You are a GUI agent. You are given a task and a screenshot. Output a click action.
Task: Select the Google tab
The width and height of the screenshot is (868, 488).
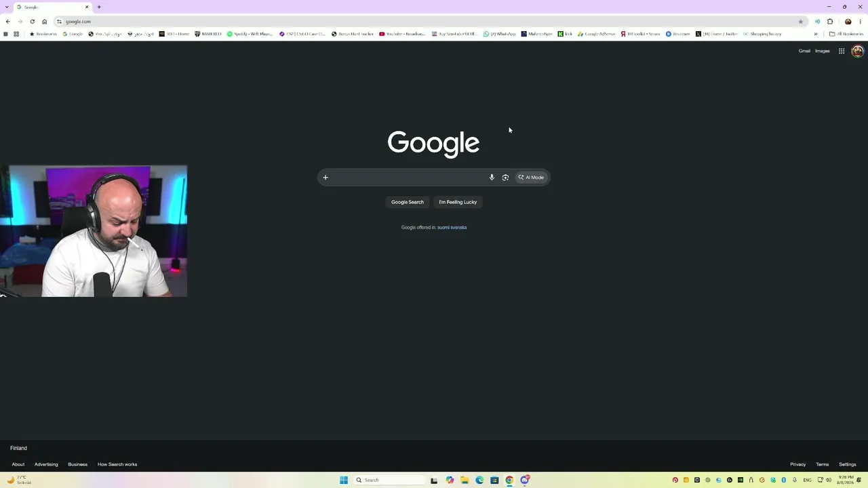(x=52, y=7)
